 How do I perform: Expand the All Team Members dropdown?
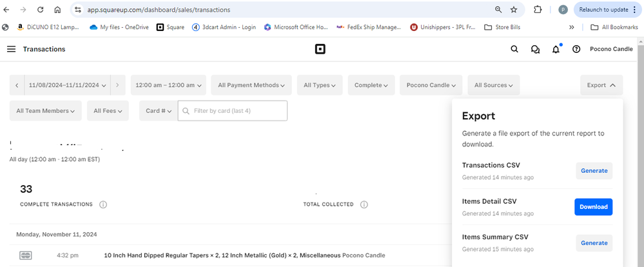coord(45,111)
